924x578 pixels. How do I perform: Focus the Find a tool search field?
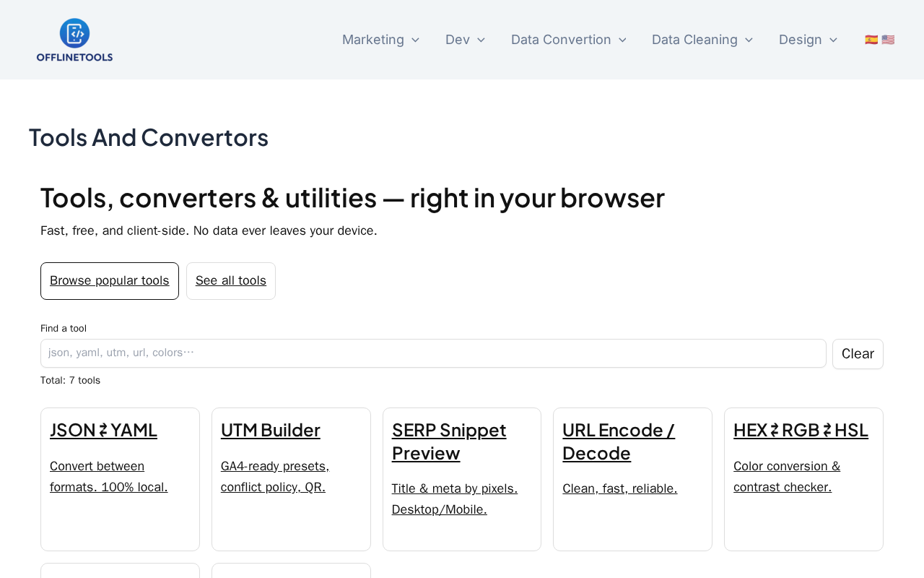(x=433, y=353)
